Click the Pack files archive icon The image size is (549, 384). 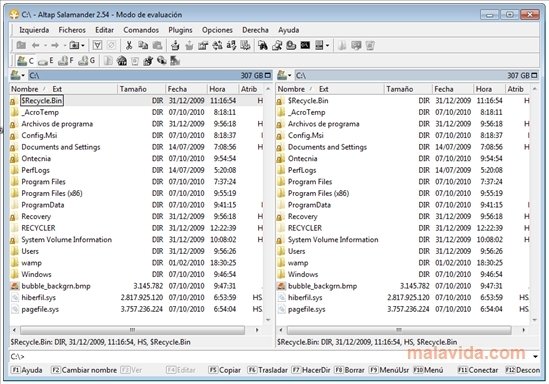[175, 45]
